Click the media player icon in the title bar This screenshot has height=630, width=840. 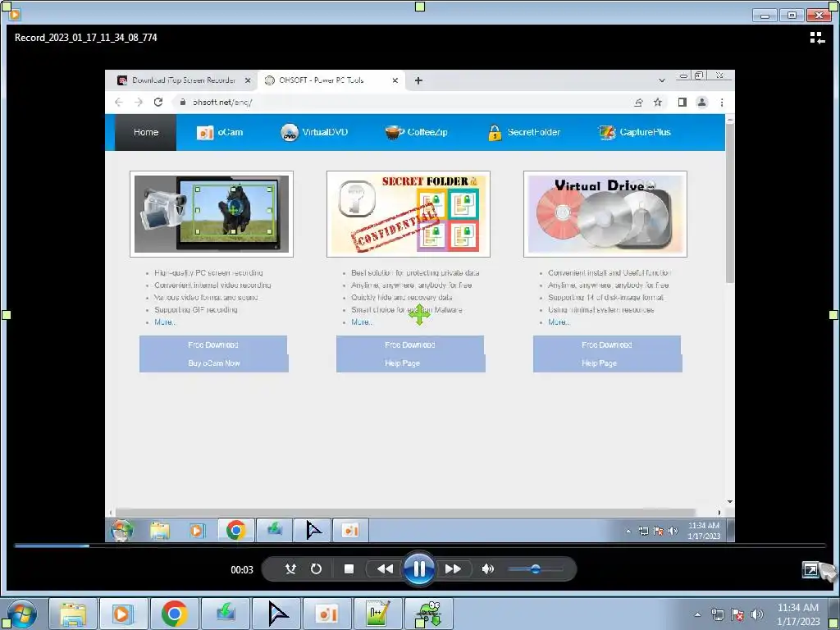[x=15, y=15]
